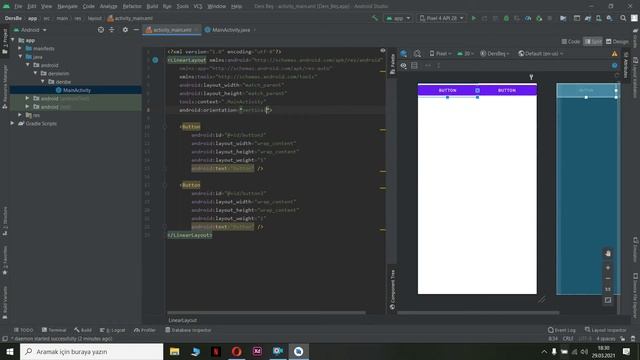Click the layout warning triangle icon
The width and height of the screenshot is (640, 360).
tap(614, 53)
